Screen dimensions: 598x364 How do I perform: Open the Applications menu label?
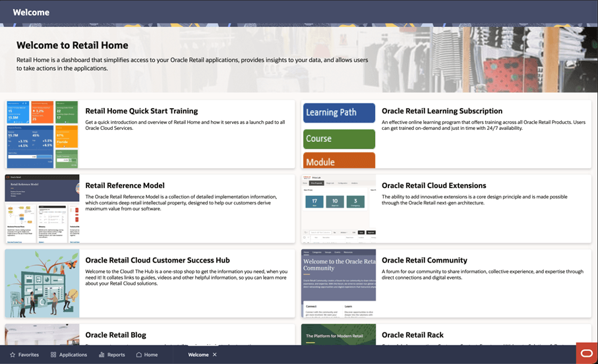(x=73, y=355)
